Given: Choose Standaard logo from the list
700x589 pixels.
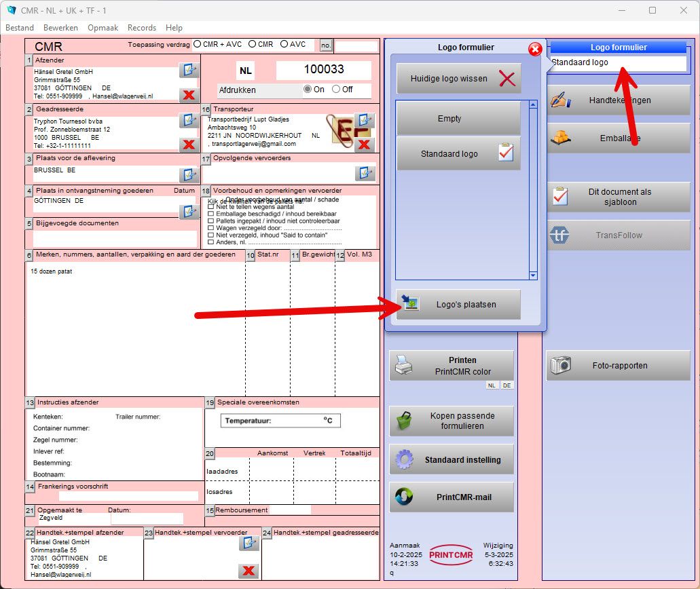Looking at the screenshot, I should click(459, 154).
